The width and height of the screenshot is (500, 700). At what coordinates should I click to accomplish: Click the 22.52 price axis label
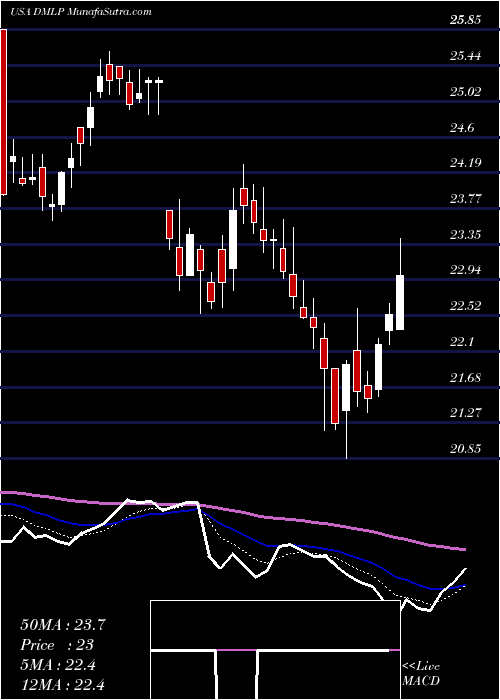tap(466, 306)
